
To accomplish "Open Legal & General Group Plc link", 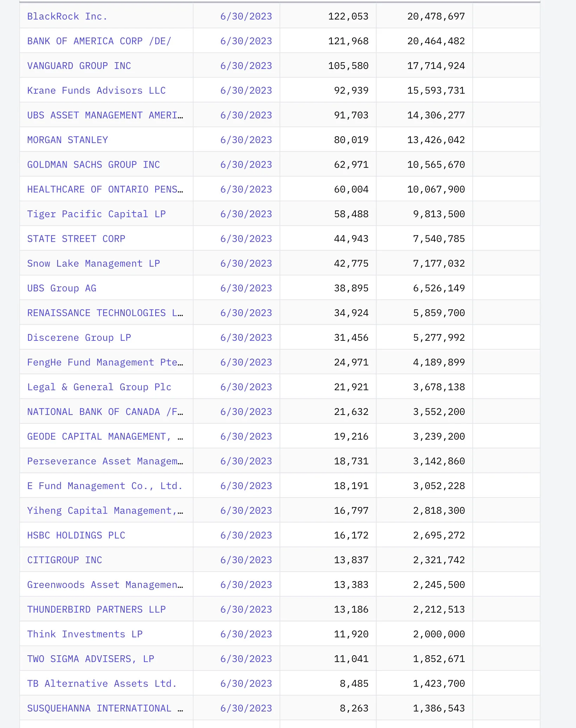I will (x=99, y=387).
